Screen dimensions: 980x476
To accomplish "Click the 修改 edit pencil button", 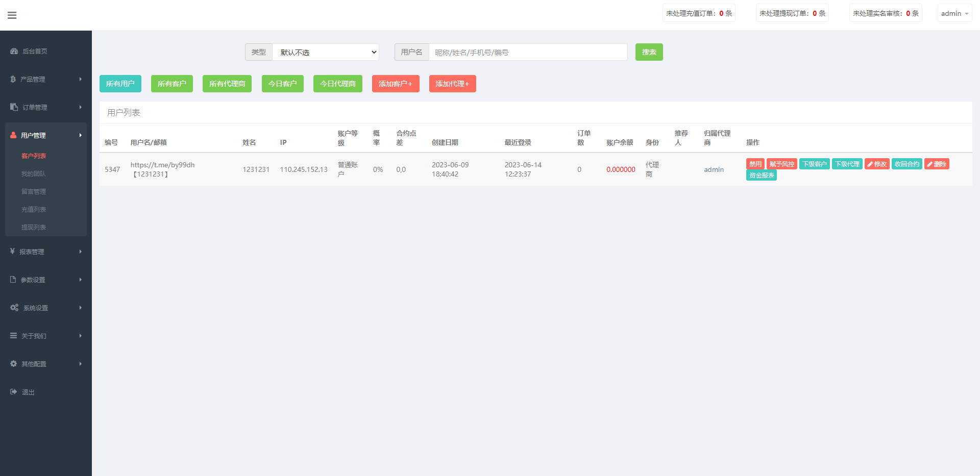I will pyautogui.click(x=876, y=164).
